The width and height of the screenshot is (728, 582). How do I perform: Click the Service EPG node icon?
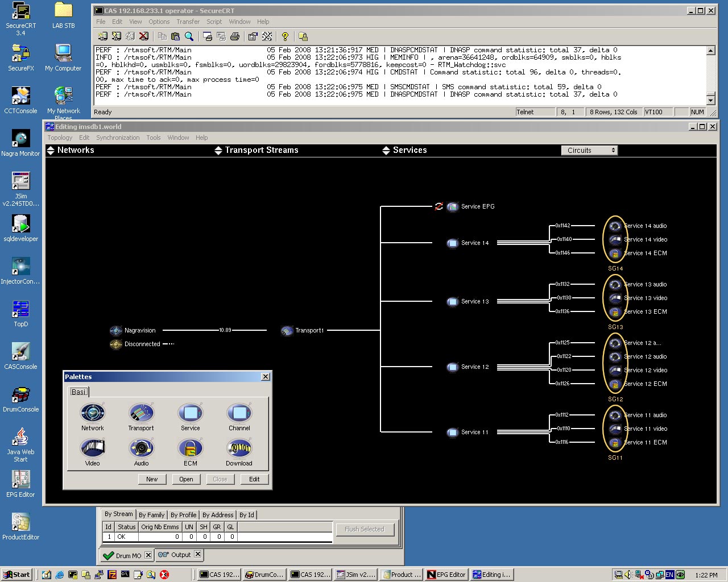point(453,207)
